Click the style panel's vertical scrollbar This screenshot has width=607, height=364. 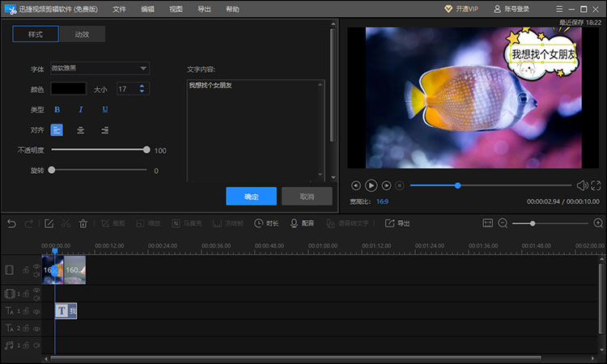point(333,85)
